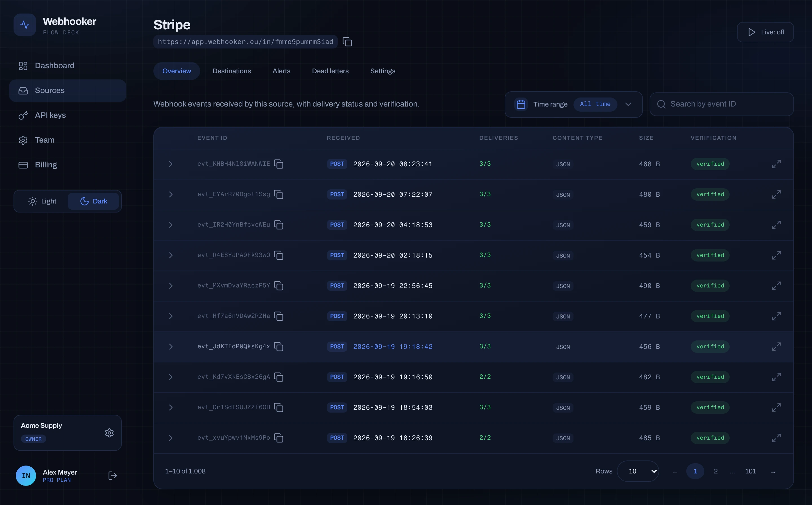Go to previous page arrow
The height and width of the screenshot is (505, 812).
click(x=675, y=471)
